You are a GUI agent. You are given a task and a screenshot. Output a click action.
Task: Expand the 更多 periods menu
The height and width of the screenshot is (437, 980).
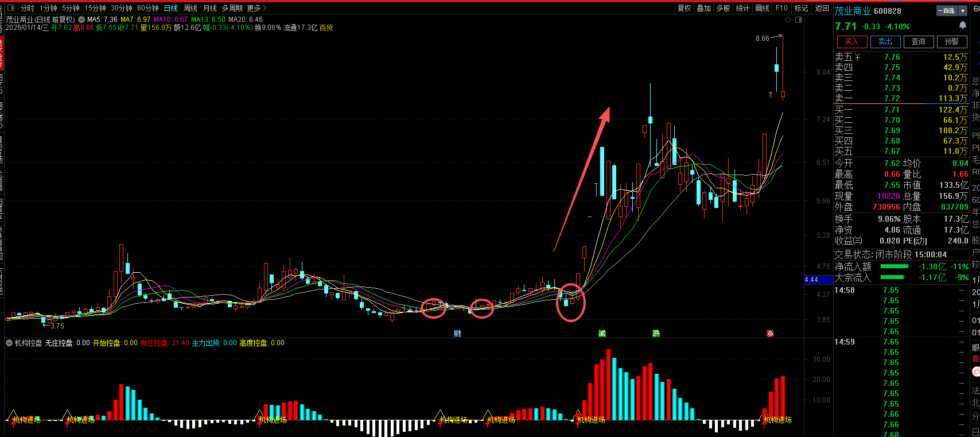(x=256, y=8)
